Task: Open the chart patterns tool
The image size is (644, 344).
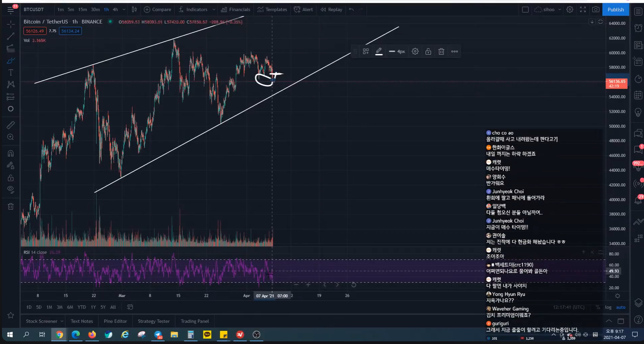Action: pos(11,85)
